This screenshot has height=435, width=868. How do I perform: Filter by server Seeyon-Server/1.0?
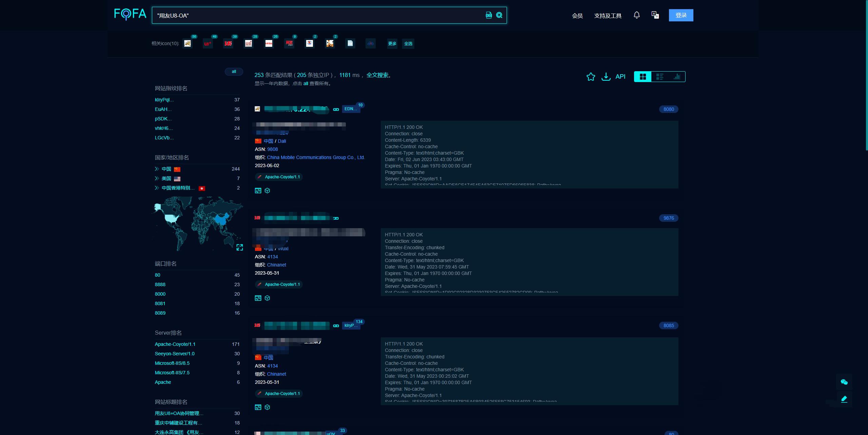point(175,354)
